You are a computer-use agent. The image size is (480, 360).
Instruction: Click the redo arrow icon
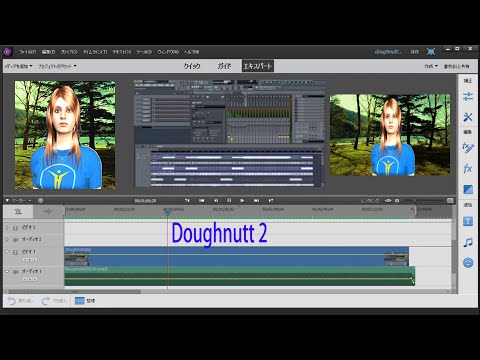coord(46,301)
